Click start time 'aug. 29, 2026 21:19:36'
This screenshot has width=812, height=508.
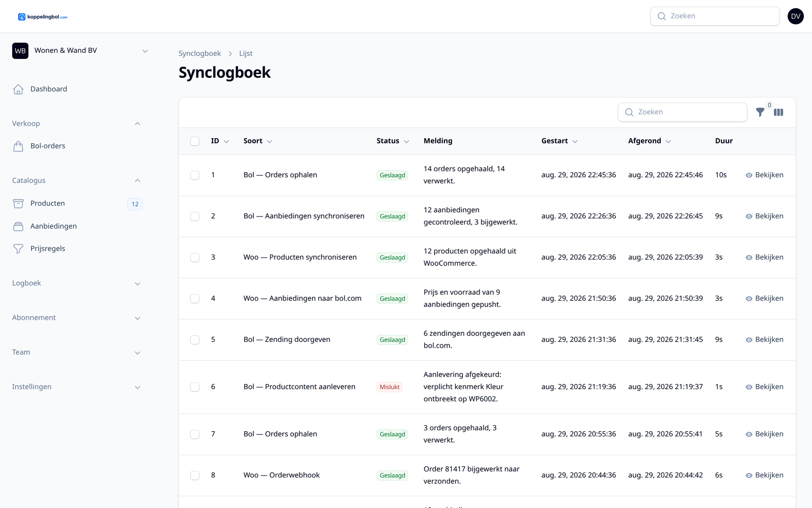tap(579, 387)
